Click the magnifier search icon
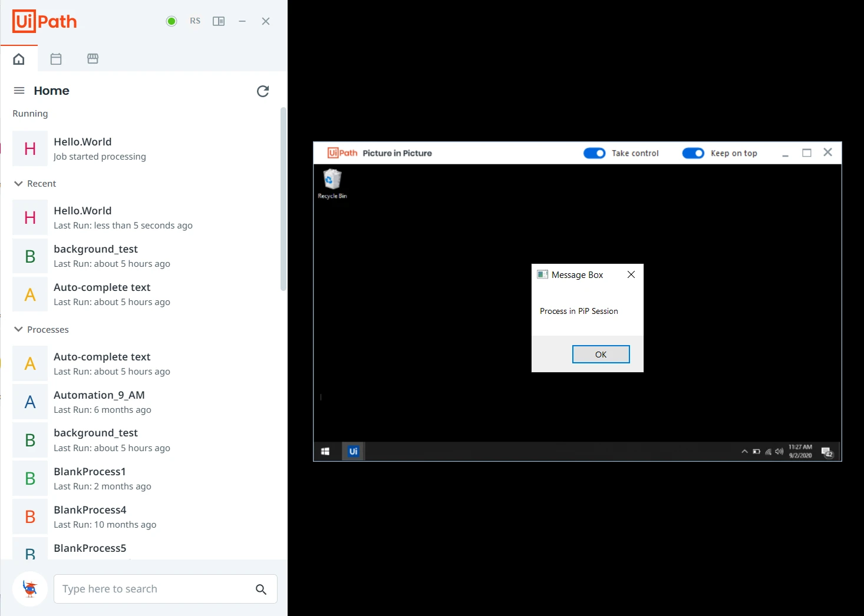This screenshot has height=616, width=864. (261, 589)
